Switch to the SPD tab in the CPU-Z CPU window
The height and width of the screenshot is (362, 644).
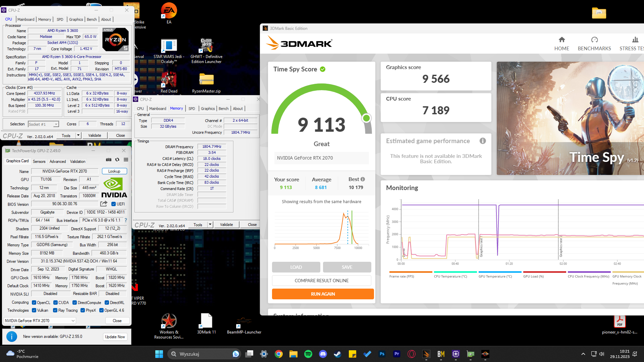click(x=60, y=19)
